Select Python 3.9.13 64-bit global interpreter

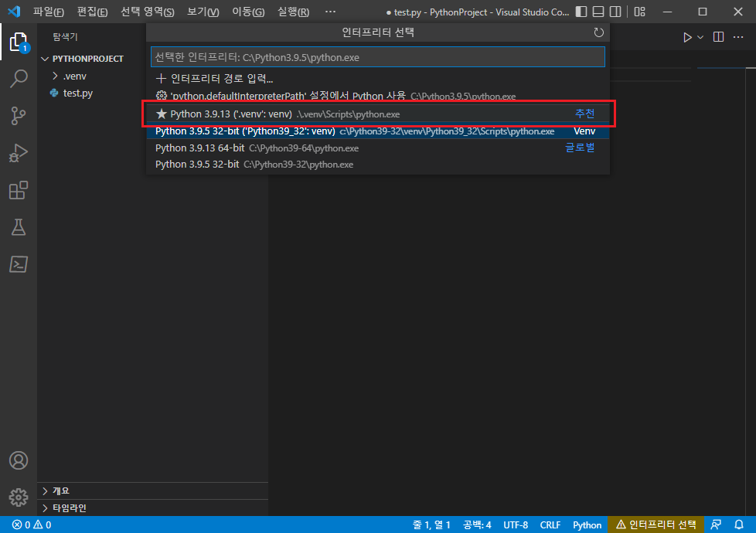pyautogui.click(x=377, y=148)
